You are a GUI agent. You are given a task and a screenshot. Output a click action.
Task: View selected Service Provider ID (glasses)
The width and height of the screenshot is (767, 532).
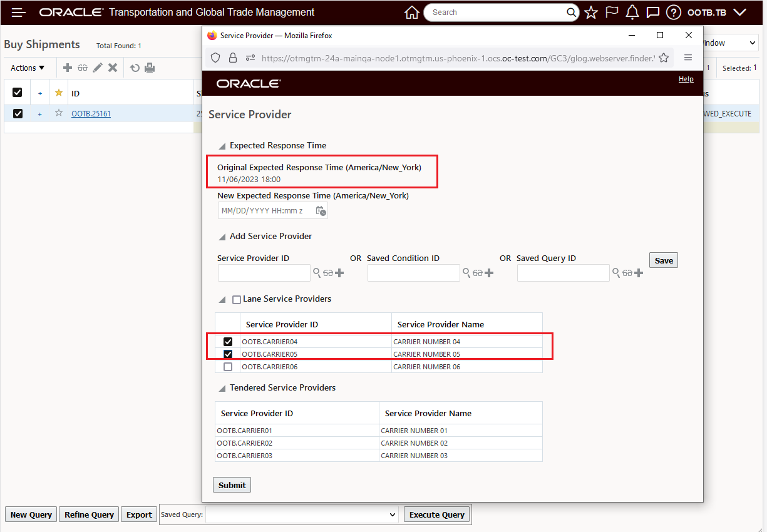(x=328, y=273)
